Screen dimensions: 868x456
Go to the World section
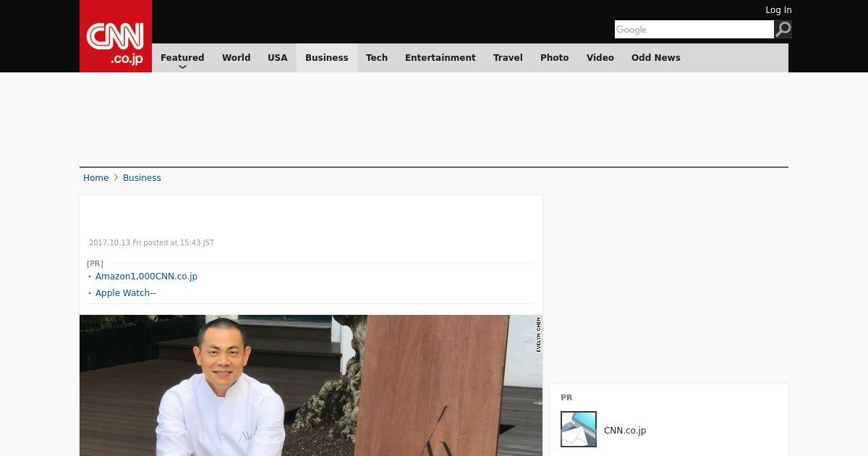click(236, 58)
